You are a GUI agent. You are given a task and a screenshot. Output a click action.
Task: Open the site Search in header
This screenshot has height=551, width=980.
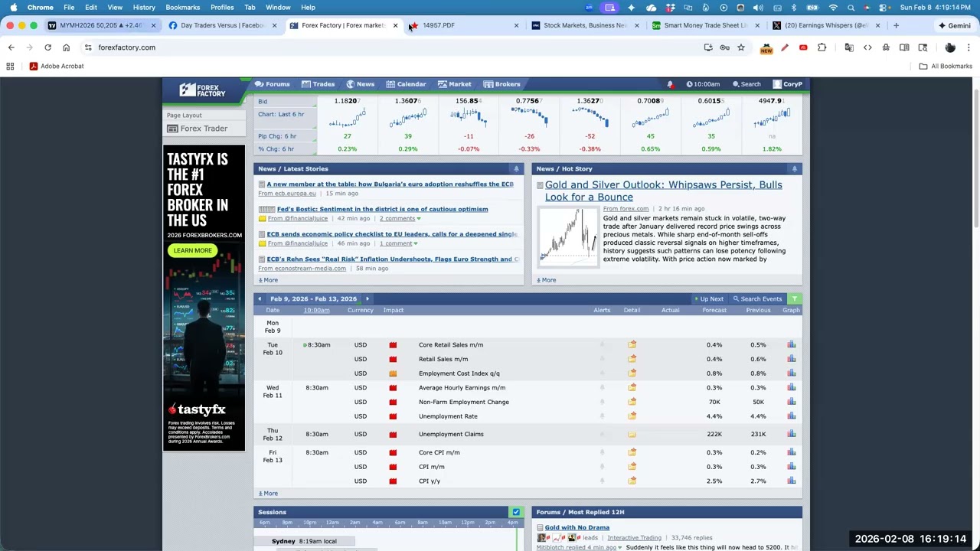pyautogui.click(x=746, y=84)
